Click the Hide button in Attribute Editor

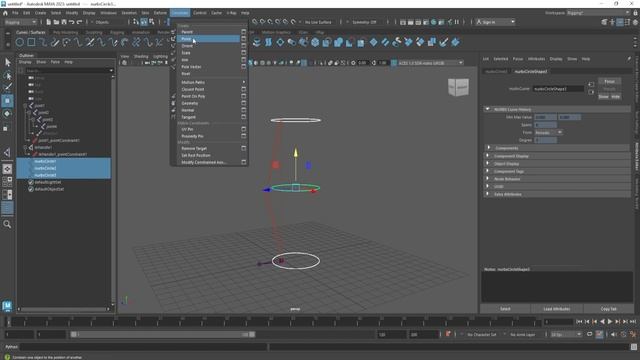pyautogui.click(x=616, y=97)
